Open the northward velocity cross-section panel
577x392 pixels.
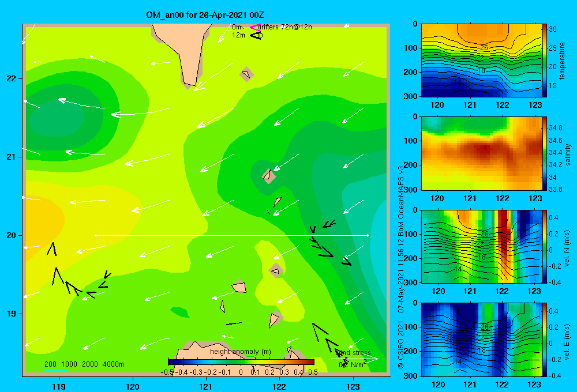tap(481, 246)
